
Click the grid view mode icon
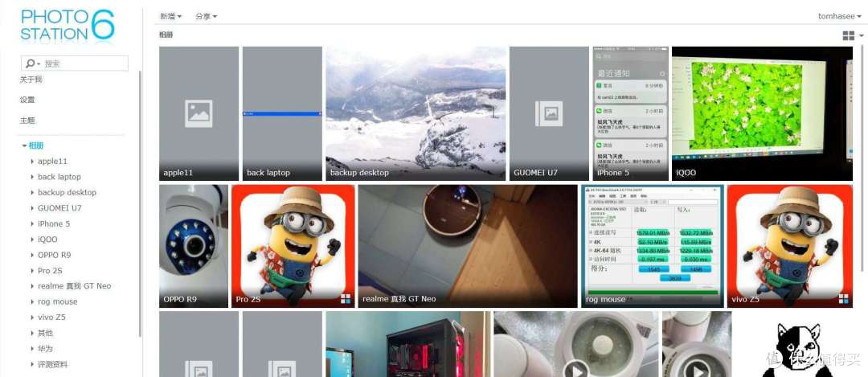pyautogui.click(x=848, y=36)
